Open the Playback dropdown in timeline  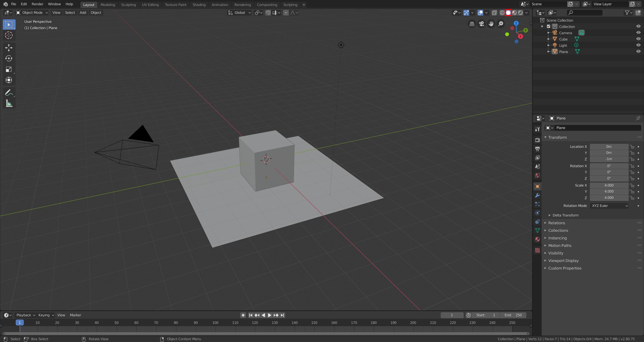[25, 315]
